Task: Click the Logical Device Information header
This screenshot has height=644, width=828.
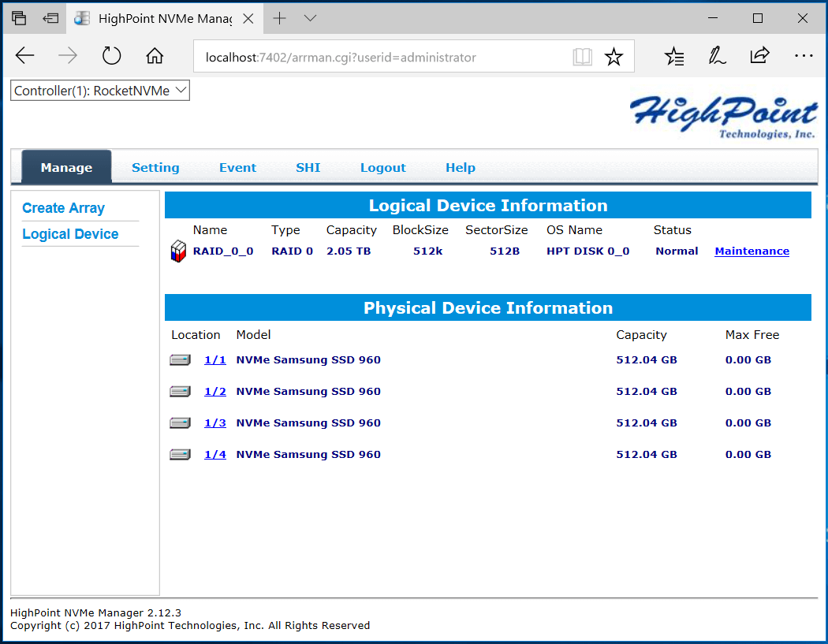Action: pyautogui.click(x=488, y=205)
